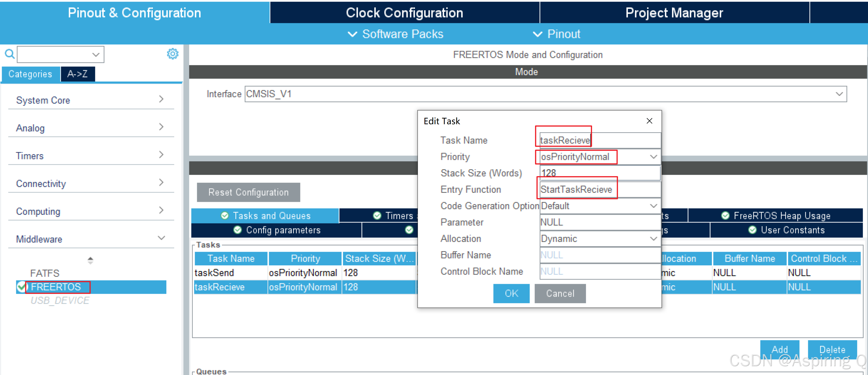This screenshot has width=868, height=375.
Task: Select the Categories tab
Action: (31, 74)
